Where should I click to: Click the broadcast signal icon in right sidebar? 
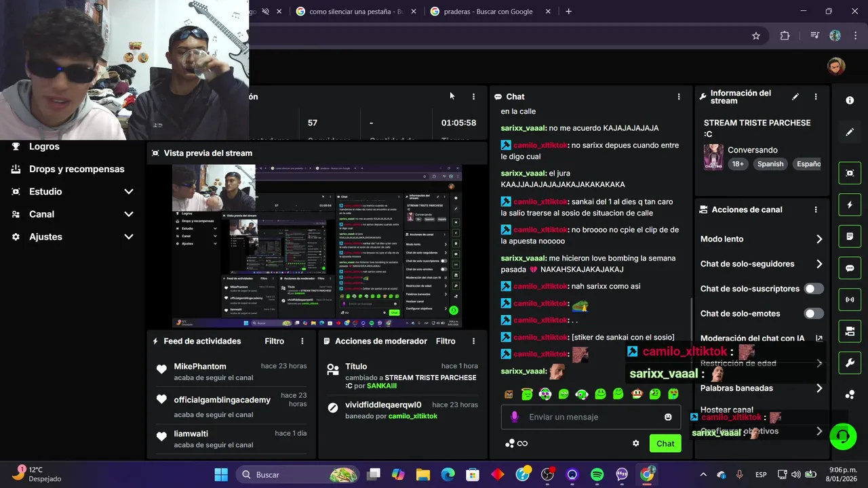850,299
